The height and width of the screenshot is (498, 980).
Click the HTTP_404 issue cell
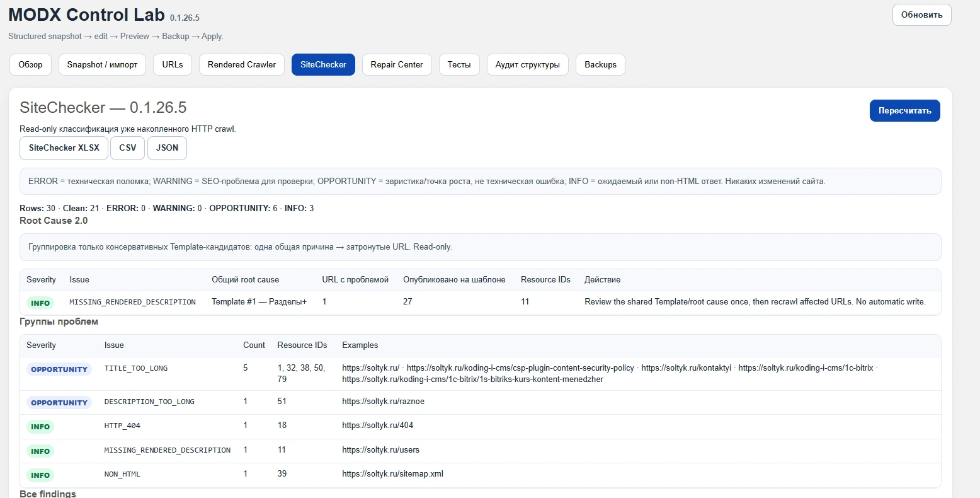point(122,426)
